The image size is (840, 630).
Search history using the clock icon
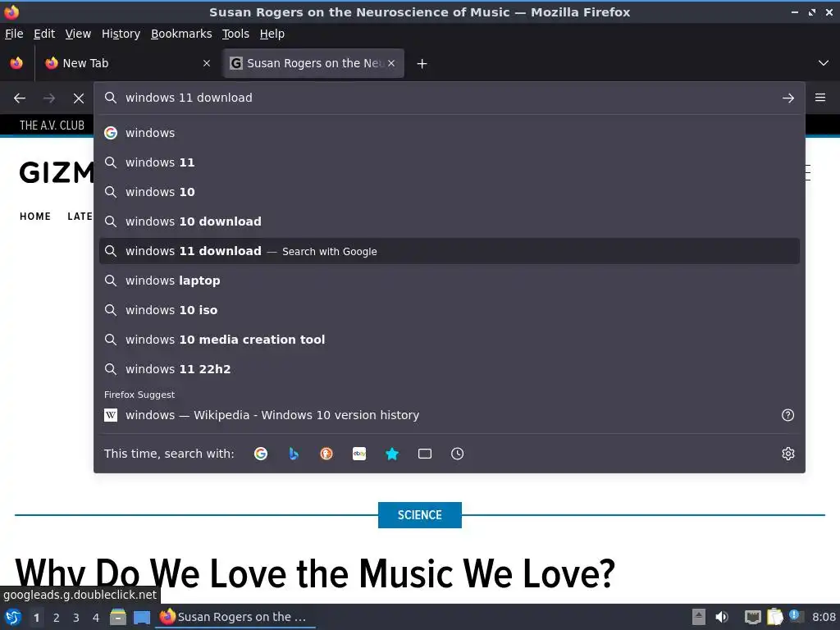(458, 454)
